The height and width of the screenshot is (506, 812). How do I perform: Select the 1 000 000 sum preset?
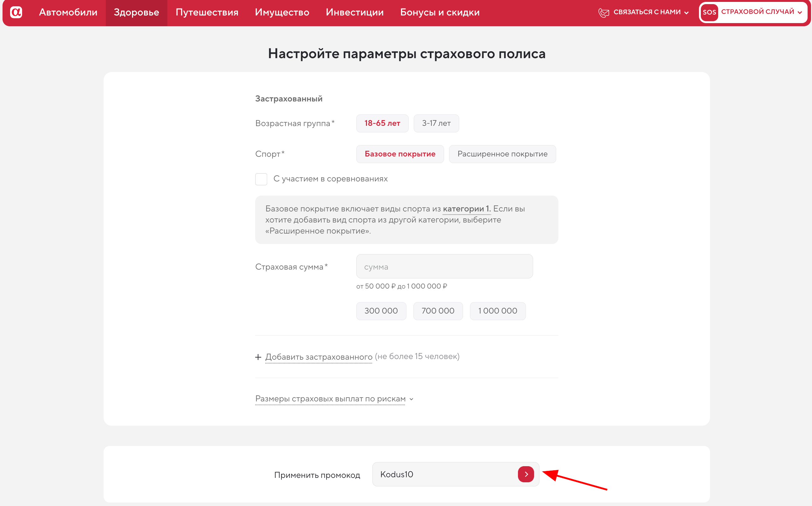tap(497, 311)
